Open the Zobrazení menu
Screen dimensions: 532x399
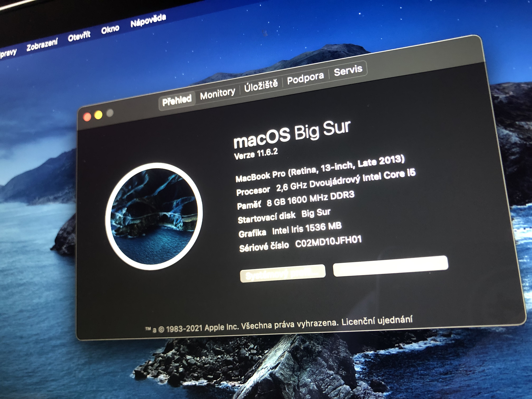point(42,45)
